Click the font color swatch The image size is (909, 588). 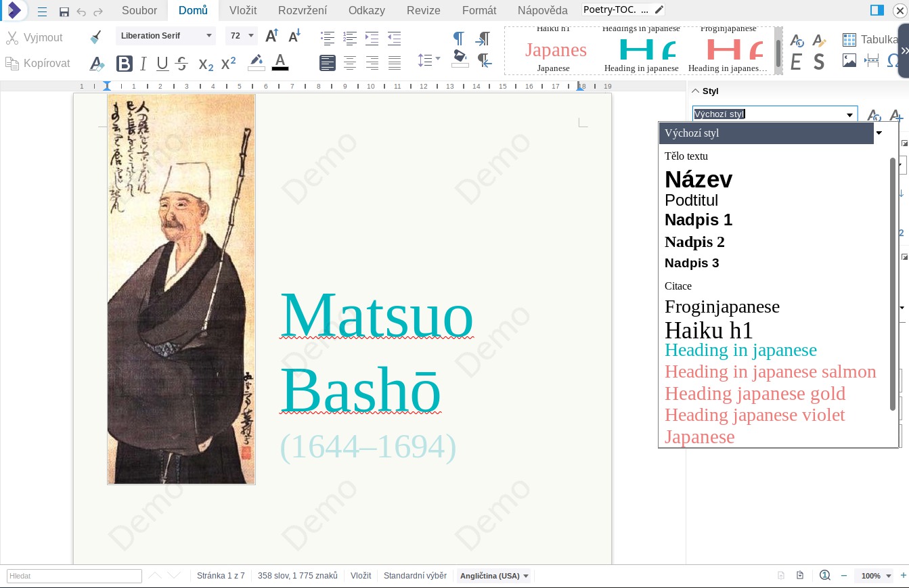tap(280, 63)
